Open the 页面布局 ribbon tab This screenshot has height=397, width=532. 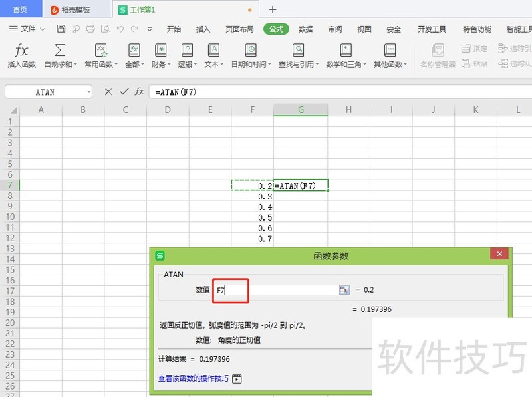coord(239,29)
